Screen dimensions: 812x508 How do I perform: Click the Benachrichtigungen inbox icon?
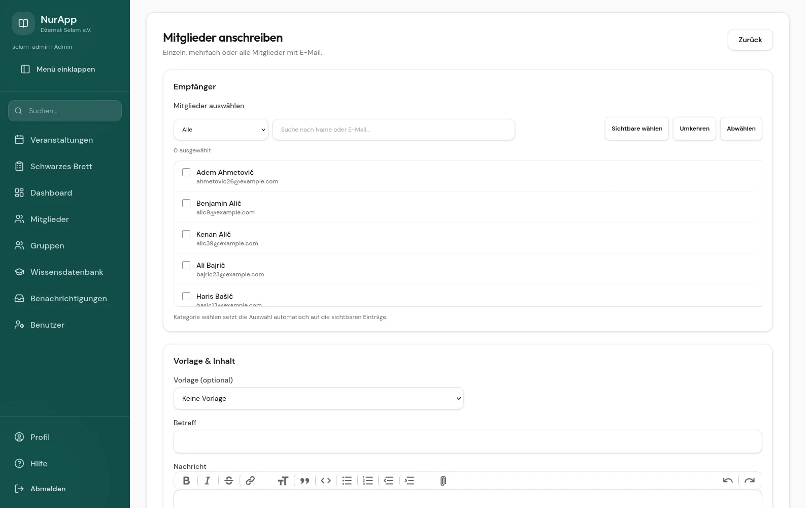click(x=19, y=298)
